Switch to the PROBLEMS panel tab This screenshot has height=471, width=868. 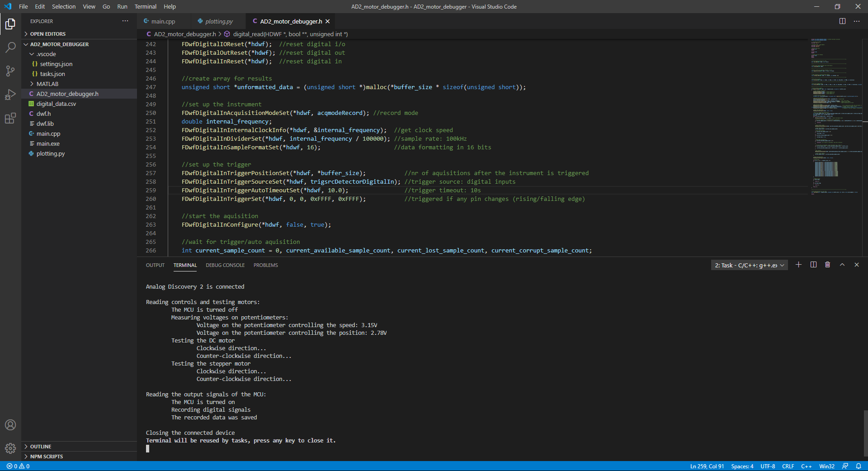266,265
